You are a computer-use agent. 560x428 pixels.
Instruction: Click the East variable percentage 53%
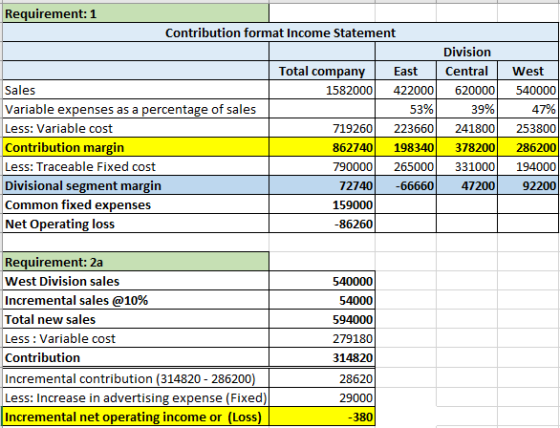(x=405, y=109)
